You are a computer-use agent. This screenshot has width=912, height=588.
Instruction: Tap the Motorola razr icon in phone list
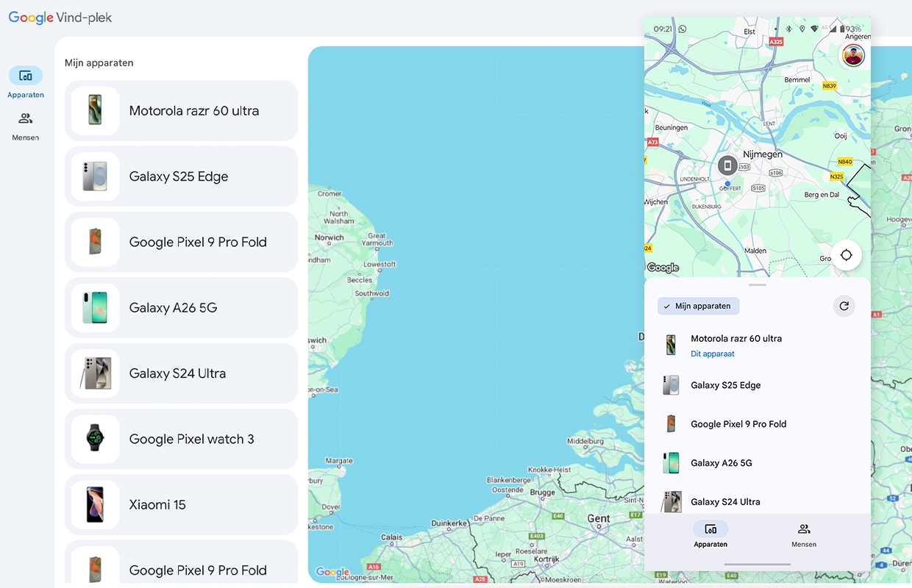pyautogui.click(x=671, y=345)
